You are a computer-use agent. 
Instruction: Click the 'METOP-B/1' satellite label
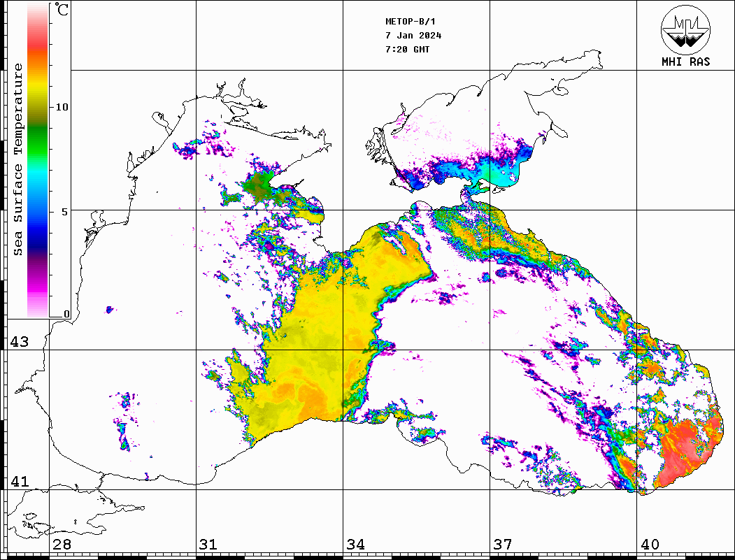pyautogui.click(x=410, y=22)
